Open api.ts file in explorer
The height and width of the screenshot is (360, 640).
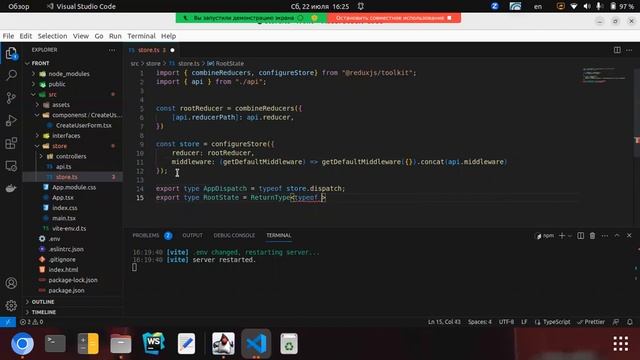click(x=64, y=167)
